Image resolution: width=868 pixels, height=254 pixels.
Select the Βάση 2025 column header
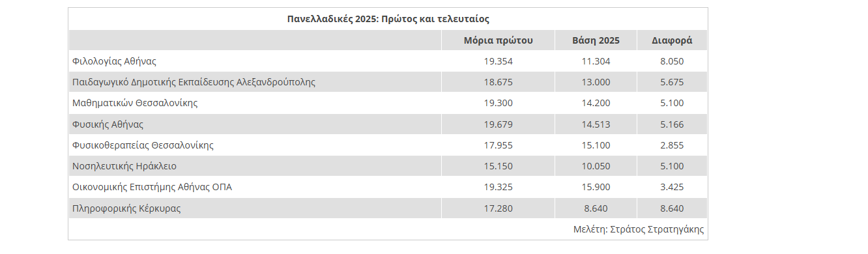(x=596, y=40)
